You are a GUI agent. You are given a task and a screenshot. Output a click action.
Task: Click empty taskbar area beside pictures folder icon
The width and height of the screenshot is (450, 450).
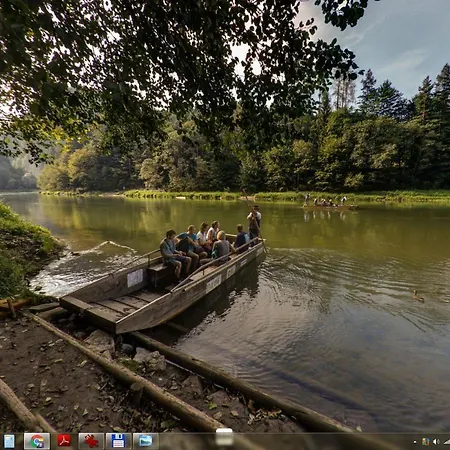(x=187, y=441)
